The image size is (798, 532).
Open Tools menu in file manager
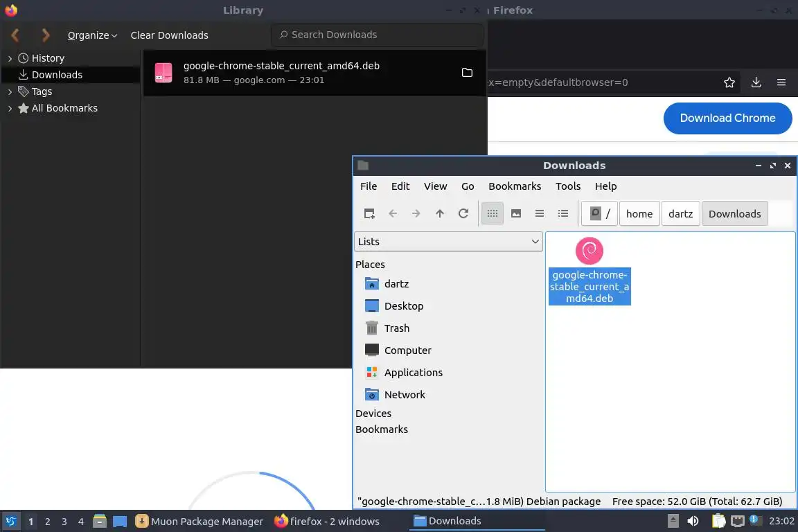point(568,186)
